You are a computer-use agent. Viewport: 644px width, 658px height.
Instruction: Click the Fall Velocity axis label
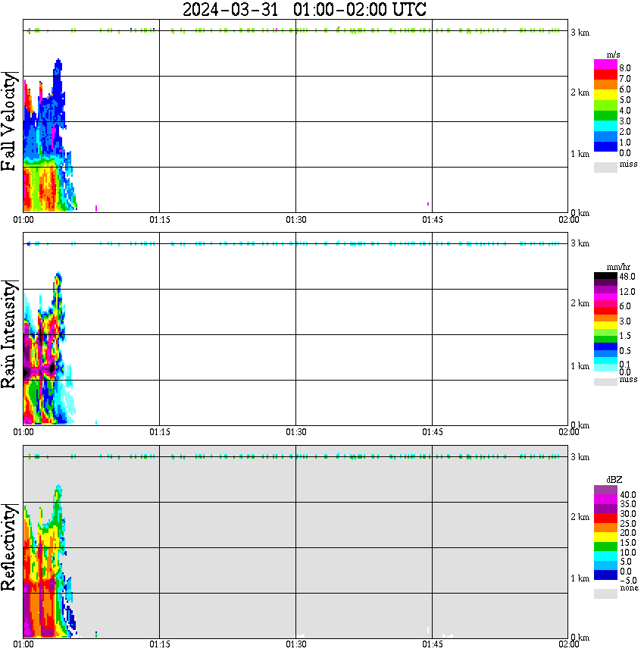[9, 121]
